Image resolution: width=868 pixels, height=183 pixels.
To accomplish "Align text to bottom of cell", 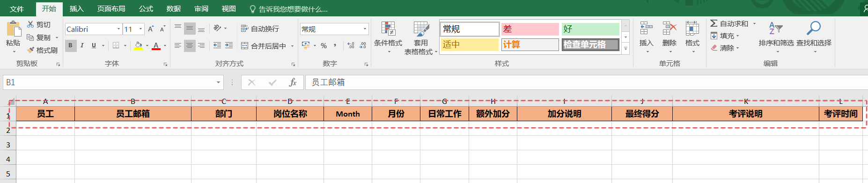I will 201,29.
